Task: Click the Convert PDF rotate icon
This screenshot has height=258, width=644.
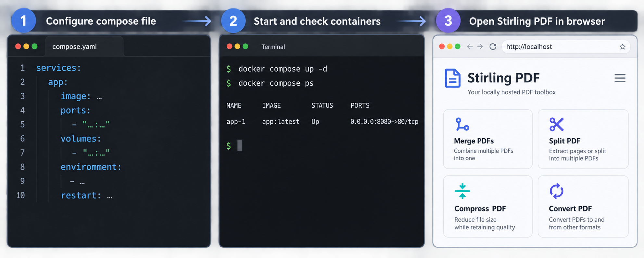Action: [556, 191]
